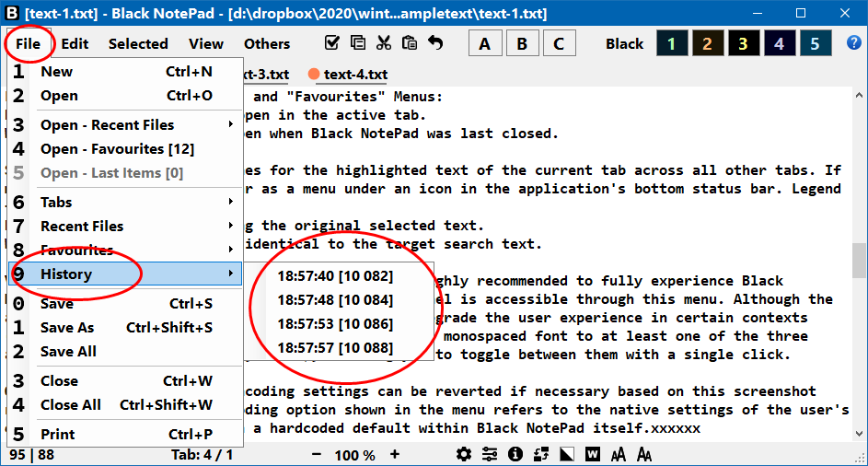Choose Print from the File menu
The height and width of the screenshot is (466, 868).
(x=126, y=434)
